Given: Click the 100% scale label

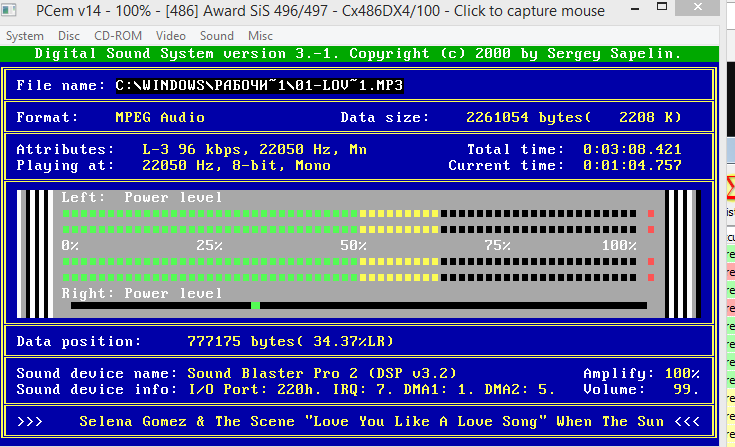Looking at the screenshot, I should 619,246.
